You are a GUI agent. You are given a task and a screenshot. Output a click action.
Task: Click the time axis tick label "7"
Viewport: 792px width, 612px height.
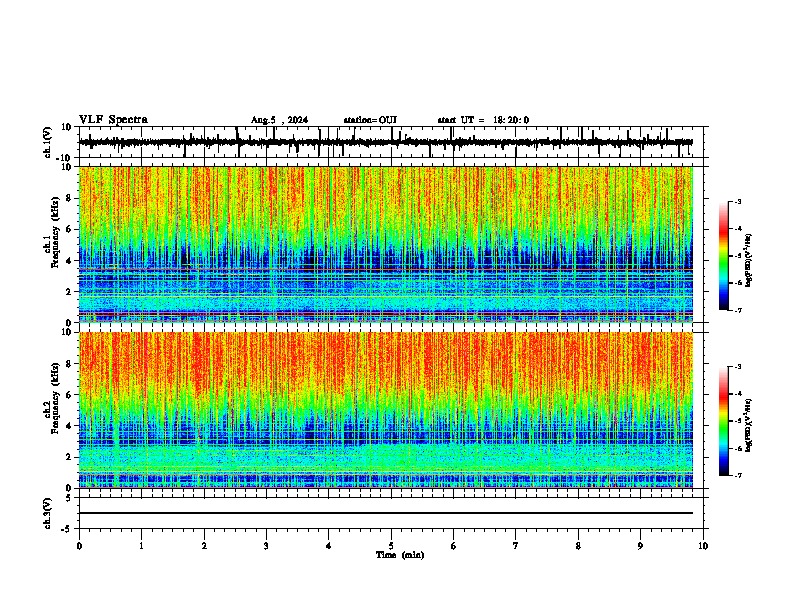[x=516, y=546]
